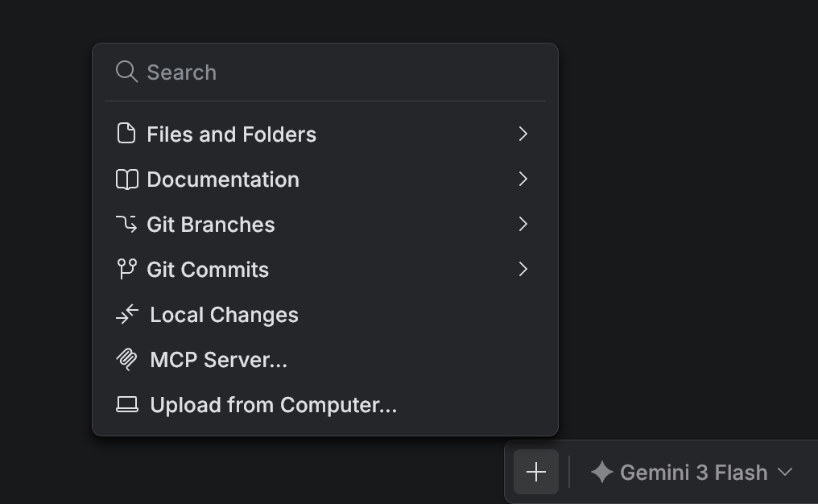Click the sparkle icon beside Gemini 3 Flash
The image size is (818, 504).
click(601, 472)
